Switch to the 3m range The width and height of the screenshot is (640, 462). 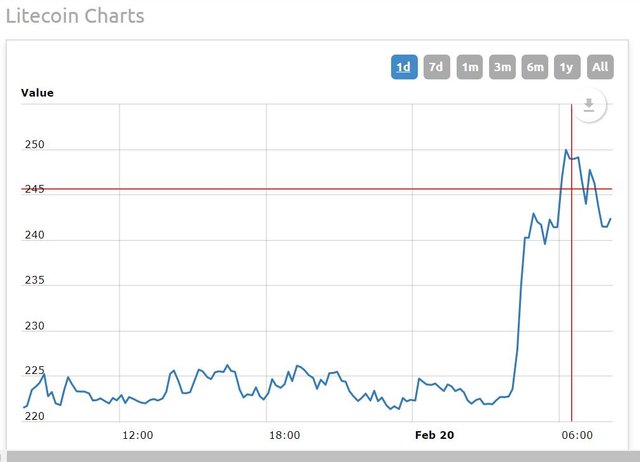pos(502,67)
